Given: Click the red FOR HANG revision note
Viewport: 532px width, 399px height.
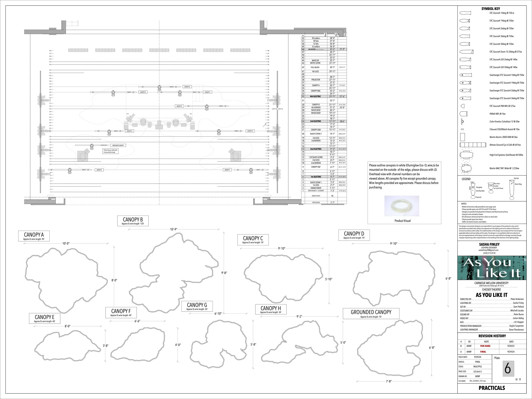Looking at the screenshot, I should [x=485, y=346].
